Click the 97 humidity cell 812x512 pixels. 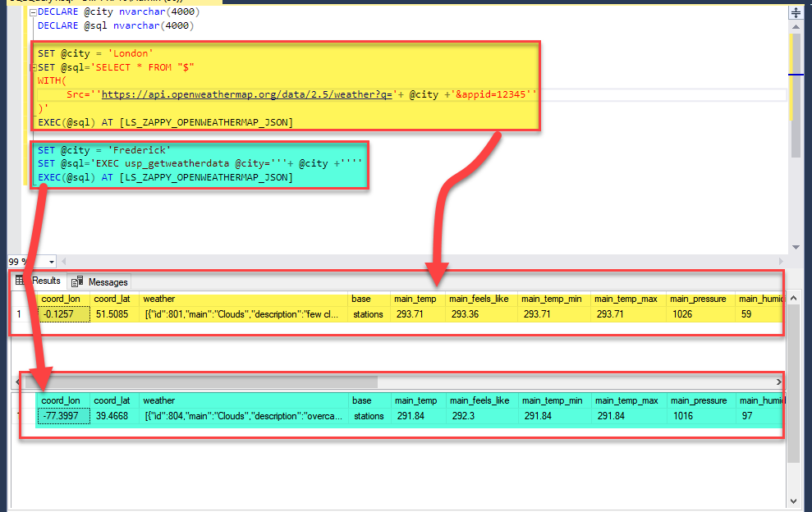(x=759, y=416)
